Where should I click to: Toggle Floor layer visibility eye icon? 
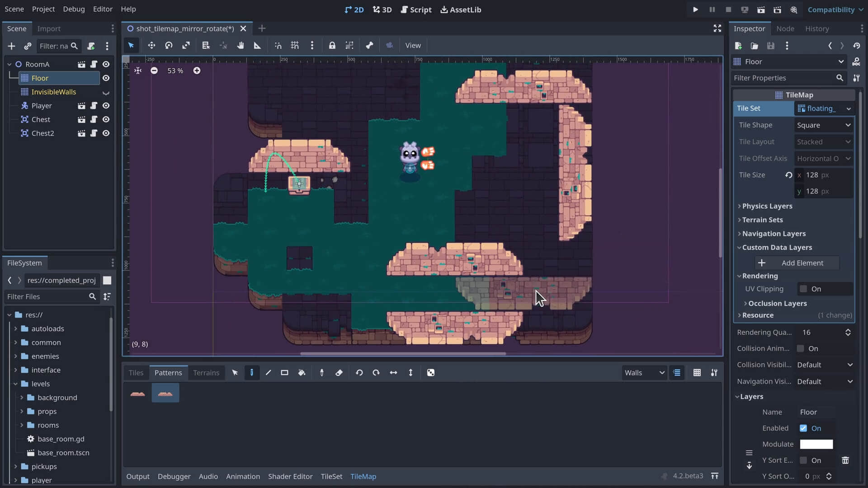pyautogui.click(x=106, y=77)
